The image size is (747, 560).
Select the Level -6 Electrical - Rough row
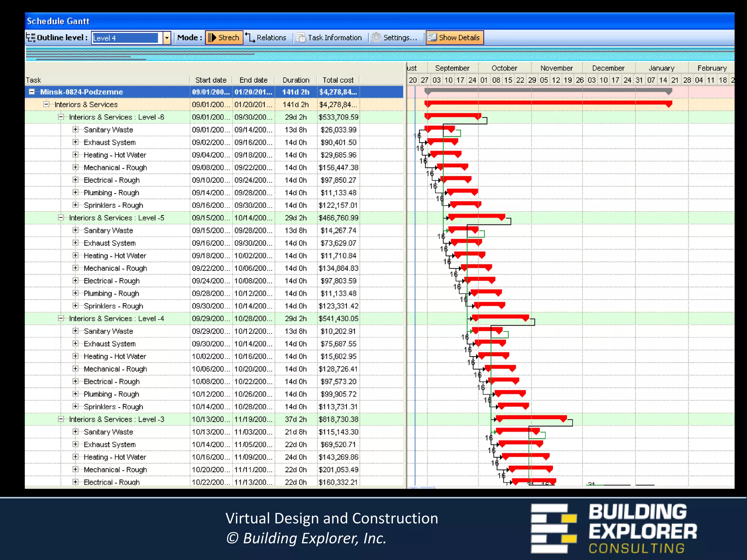coord(214,180)
